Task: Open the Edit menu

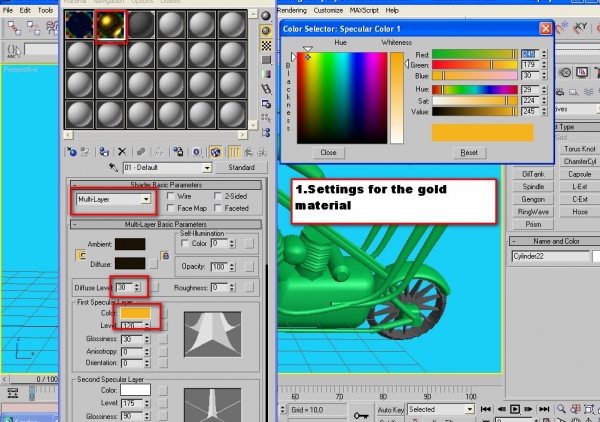Action: click(x=25, y=10)
